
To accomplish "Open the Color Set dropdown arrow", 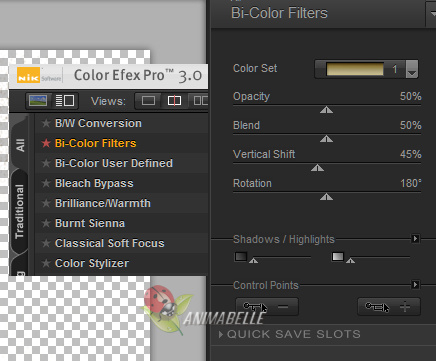I will click(x=412, y=69).
